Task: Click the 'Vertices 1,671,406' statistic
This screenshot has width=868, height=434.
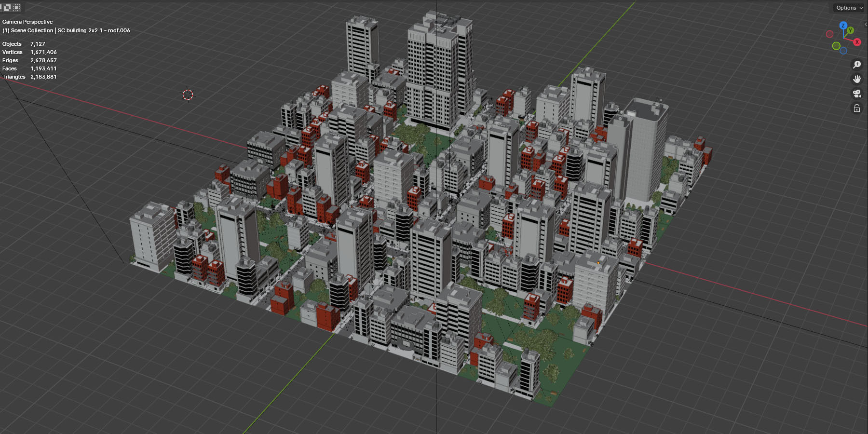Action: coord(29,52)
